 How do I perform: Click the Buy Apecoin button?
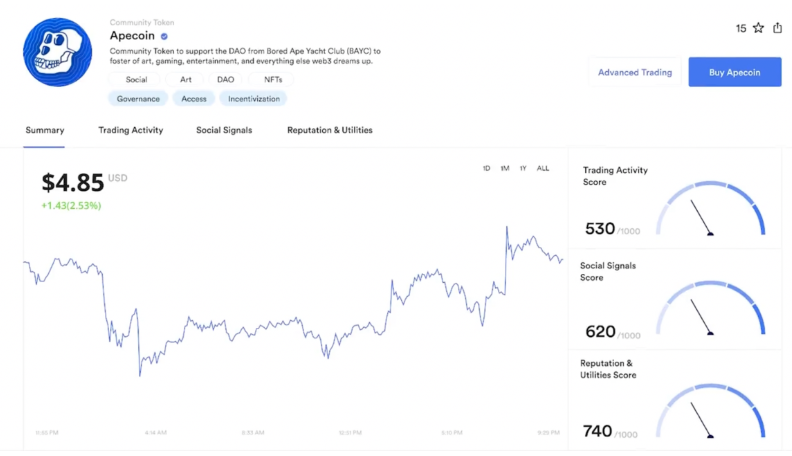pos(735,72)
